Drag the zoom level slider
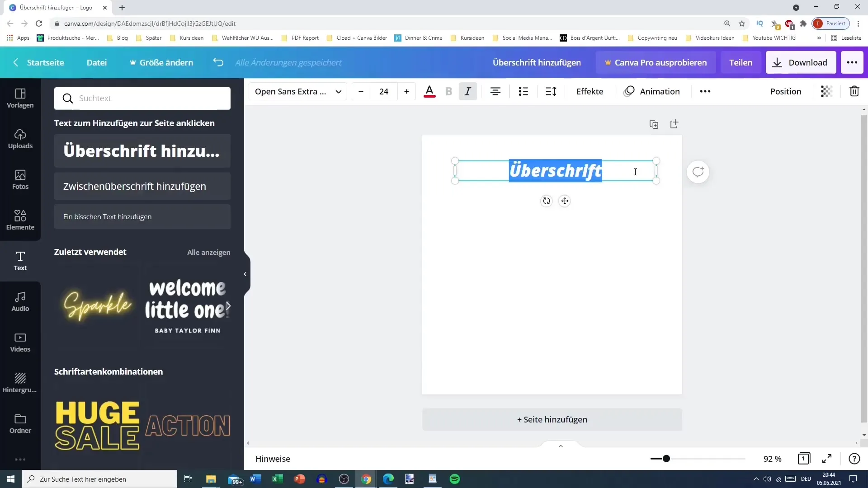Screen dimensions: 868x488 coord(666,459)
